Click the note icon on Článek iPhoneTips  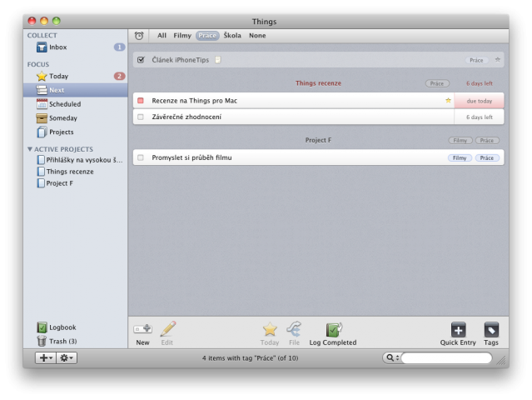218,60
